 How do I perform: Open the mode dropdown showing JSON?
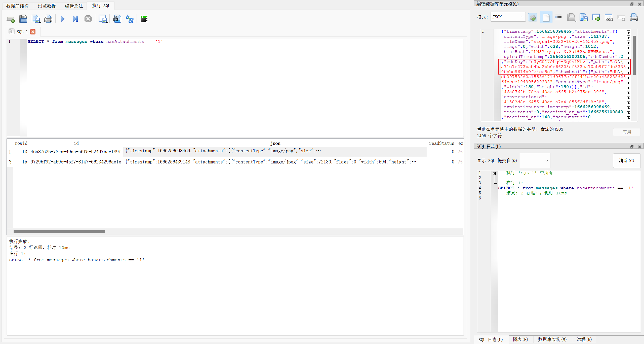click(508, 17)
